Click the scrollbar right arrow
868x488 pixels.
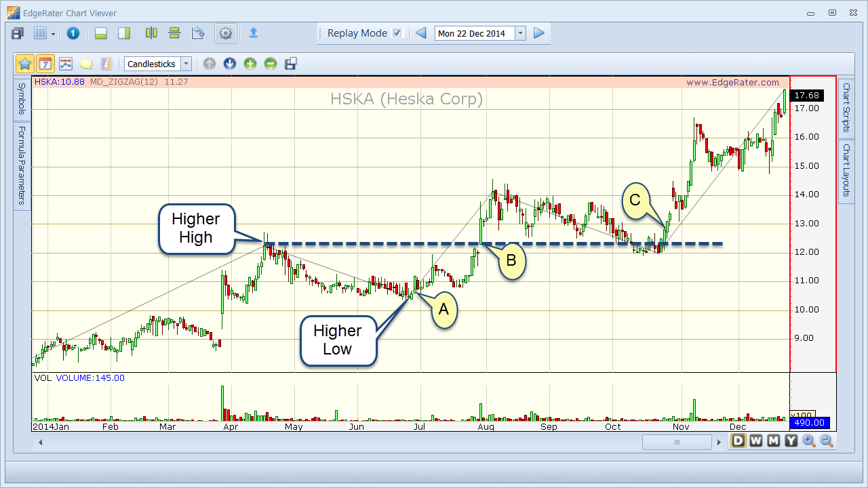pyautogui.click(x=719, y=443)
